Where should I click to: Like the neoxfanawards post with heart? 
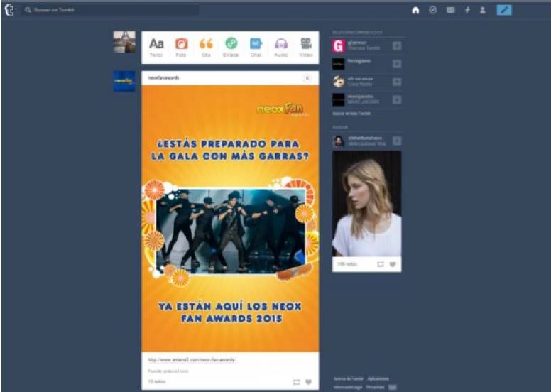tap(309, 382)
